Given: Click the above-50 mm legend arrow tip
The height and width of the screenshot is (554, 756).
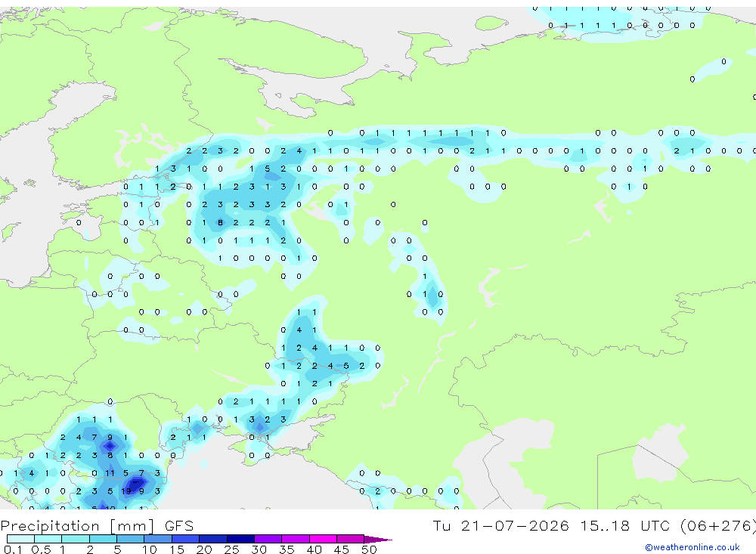Looking at the screenshot, I should click(378, 540).
